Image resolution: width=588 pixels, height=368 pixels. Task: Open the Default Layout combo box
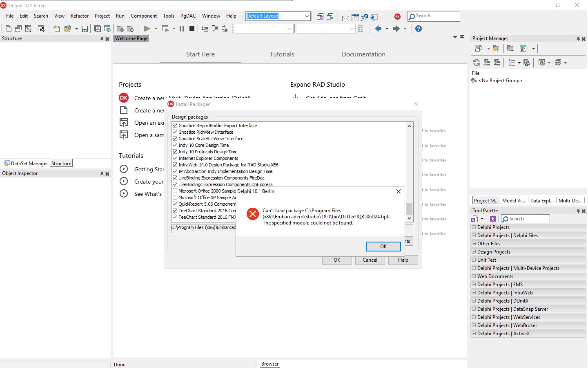307,16
